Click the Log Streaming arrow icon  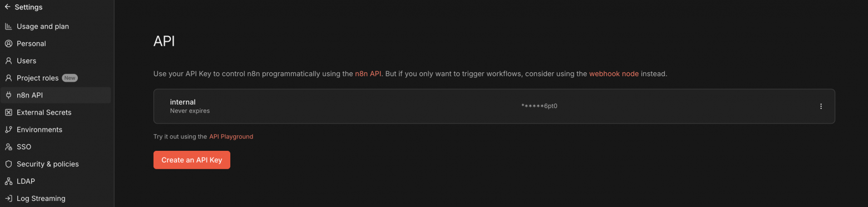(x=8, y=199)
